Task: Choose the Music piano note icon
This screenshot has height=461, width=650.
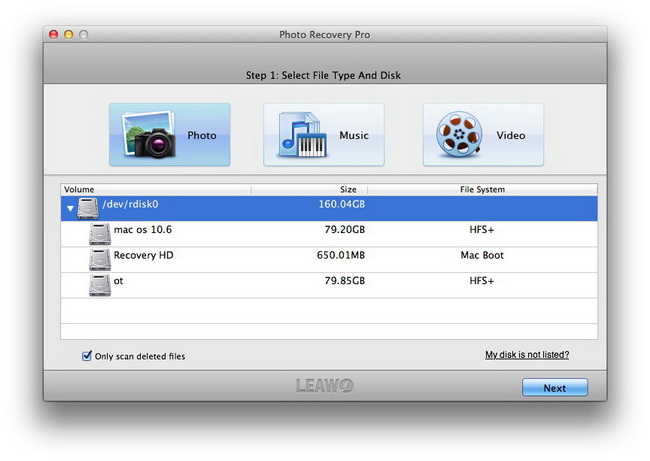Action: point(302,134)
